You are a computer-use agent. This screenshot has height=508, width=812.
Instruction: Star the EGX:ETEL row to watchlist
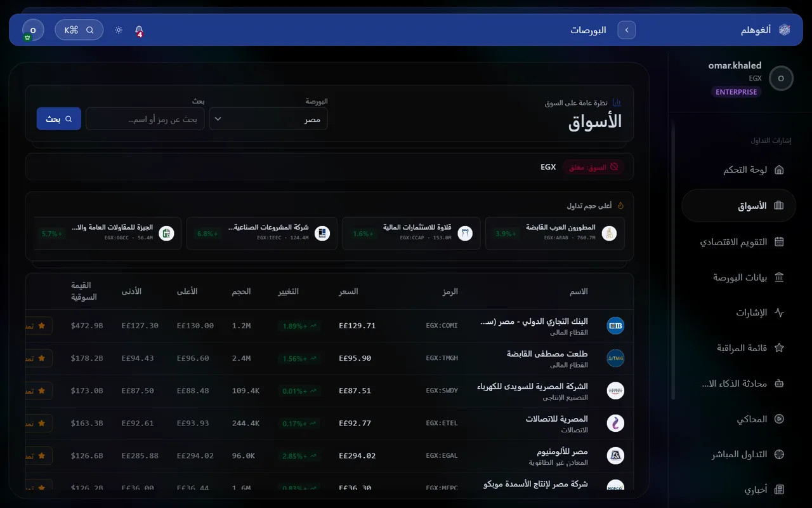(x=39, y=423)
